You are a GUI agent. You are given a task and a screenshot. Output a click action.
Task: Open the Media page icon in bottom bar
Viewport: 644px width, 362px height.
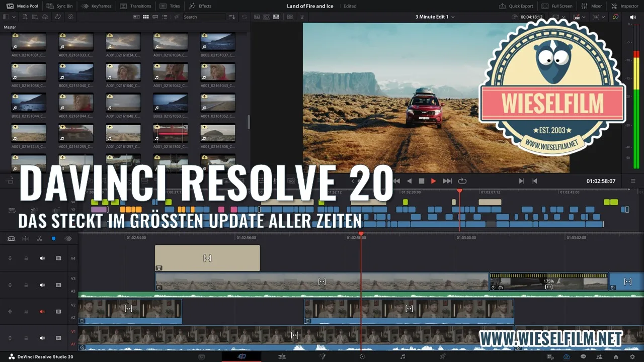click(x=202, y=356)
